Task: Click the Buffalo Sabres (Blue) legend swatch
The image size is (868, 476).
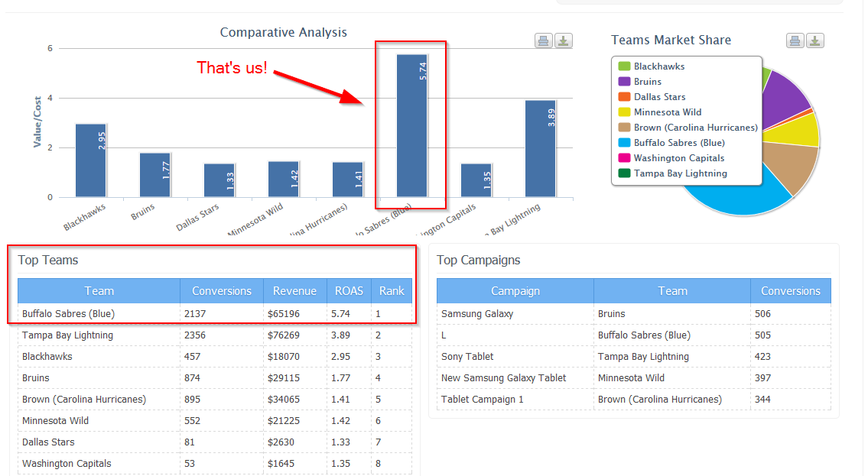Action: [624, 143]
